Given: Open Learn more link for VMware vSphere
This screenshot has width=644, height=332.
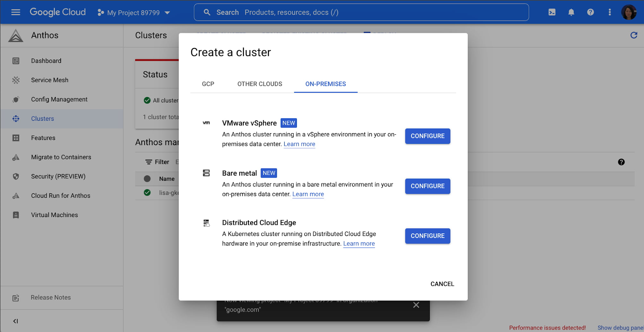Looking at the screenshot, I should [299, 144].
